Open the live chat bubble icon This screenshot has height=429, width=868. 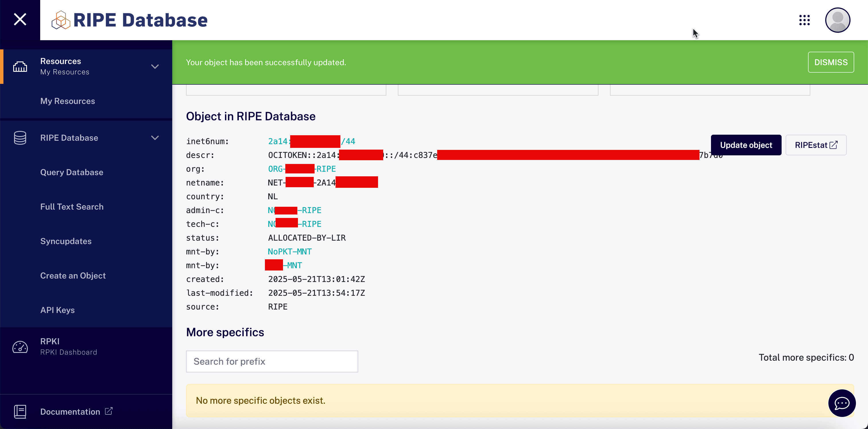pyautogui.click(x=841, y=403)
